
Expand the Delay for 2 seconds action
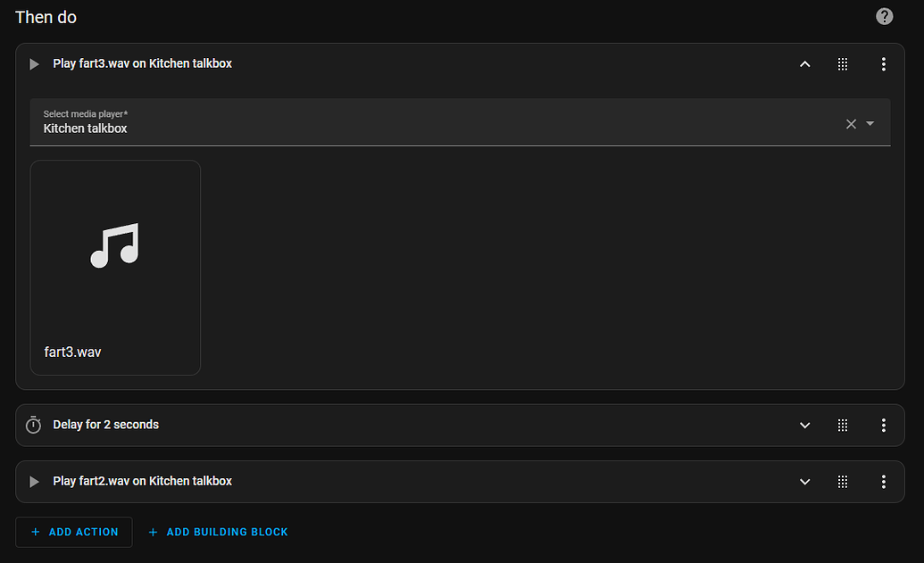pos(804,426)
